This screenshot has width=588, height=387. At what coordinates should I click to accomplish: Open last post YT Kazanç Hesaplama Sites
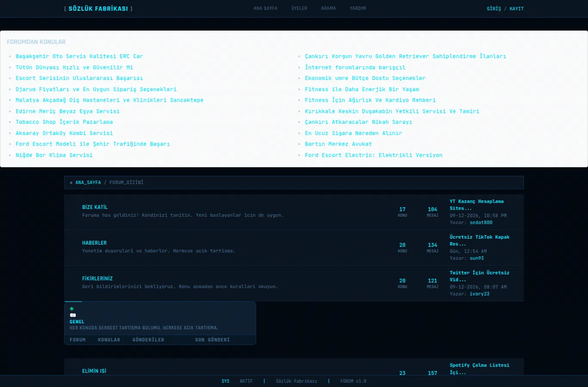point(477,205)
